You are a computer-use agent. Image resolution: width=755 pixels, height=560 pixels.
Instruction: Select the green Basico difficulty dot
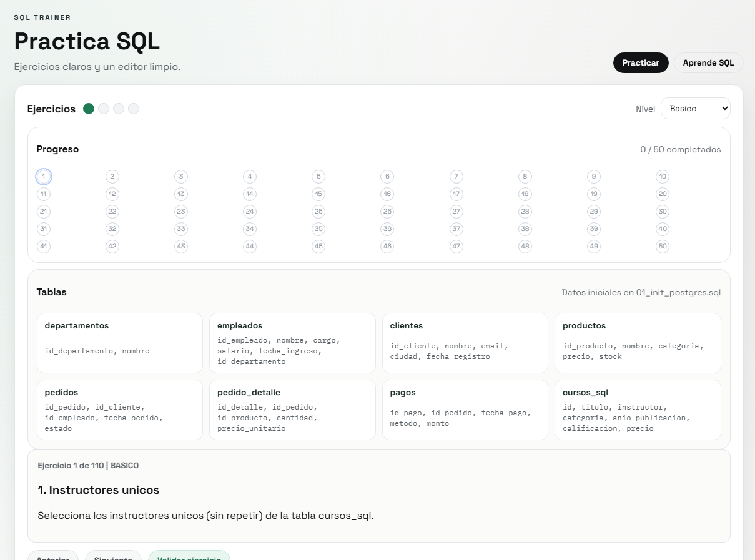point(88,108)
